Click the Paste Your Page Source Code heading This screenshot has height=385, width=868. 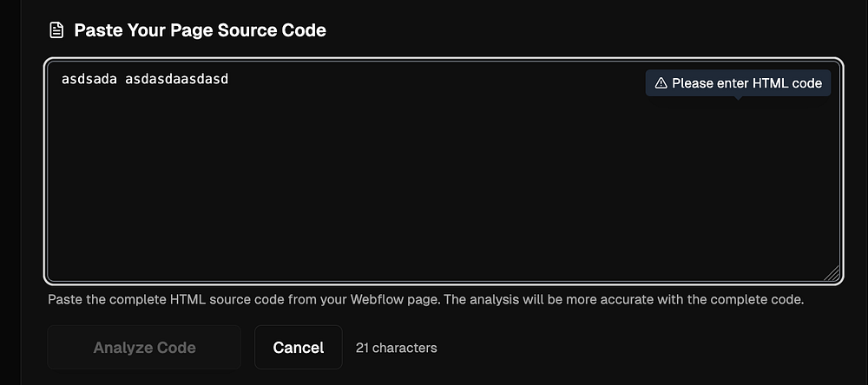click(200, 29)
